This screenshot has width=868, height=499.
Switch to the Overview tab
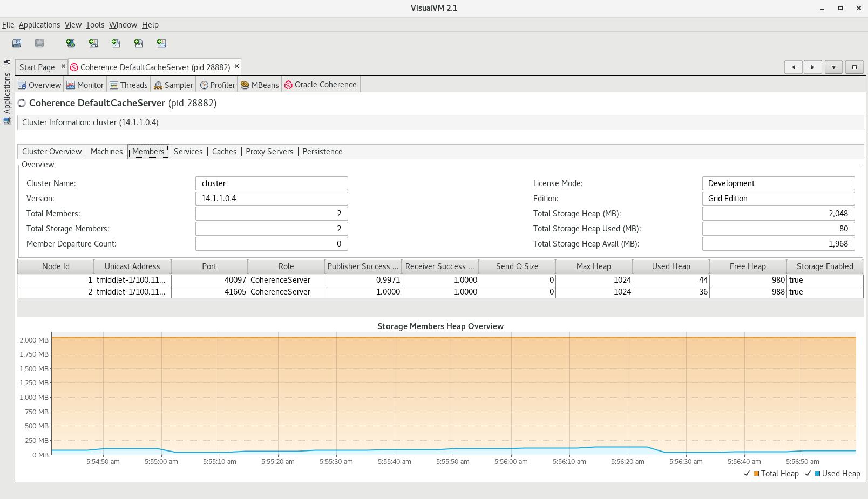(x=39, y=85)
